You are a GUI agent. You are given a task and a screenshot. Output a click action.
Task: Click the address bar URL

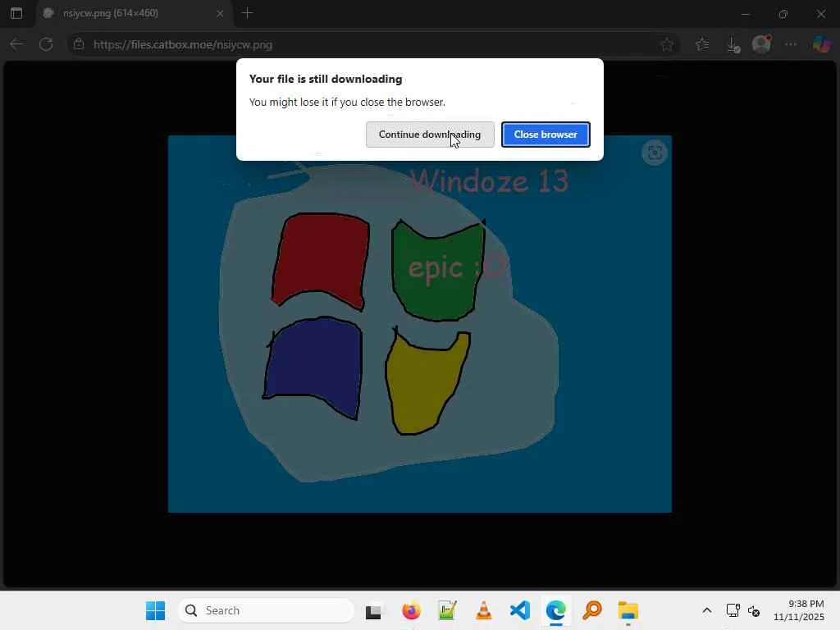(183, 44)
